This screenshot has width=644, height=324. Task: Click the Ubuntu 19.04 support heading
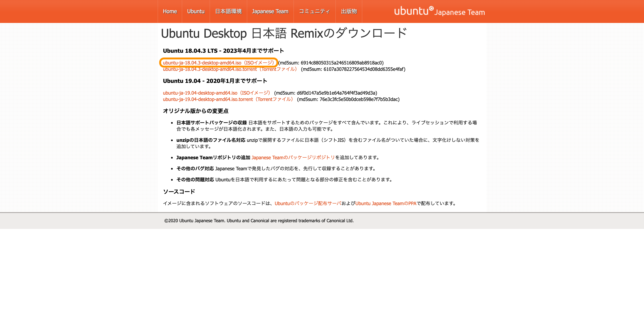pos(215,81)
